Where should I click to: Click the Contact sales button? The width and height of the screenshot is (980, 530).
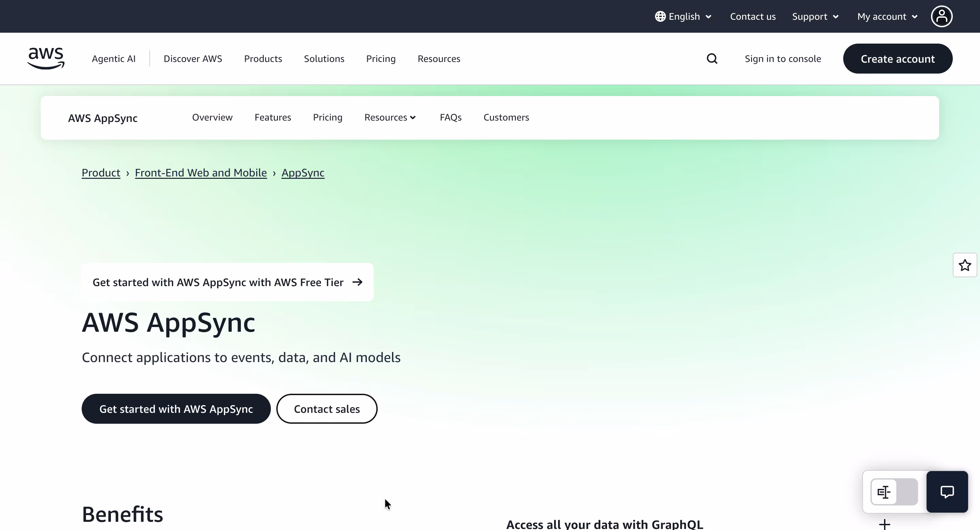(x=327, y=408)
